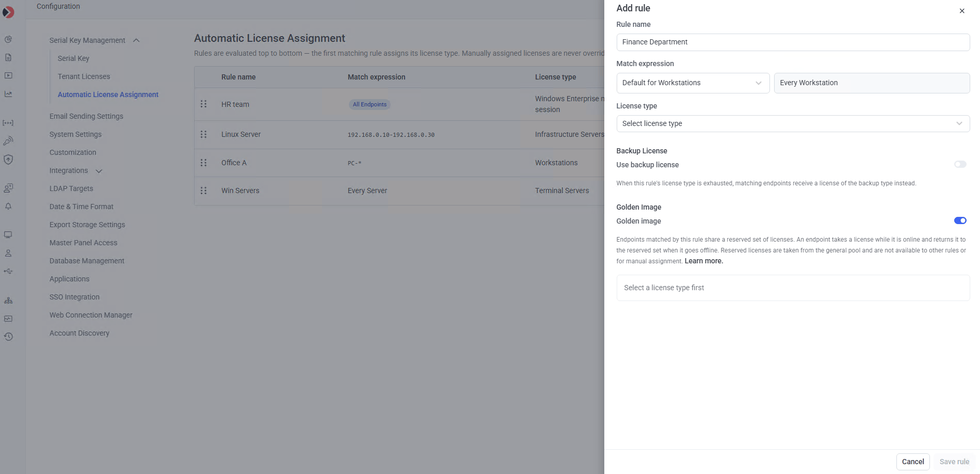Viewport: 980px width, 474px height.
Task: Open the USB devices sidebar icon
Action: [8, 271]
